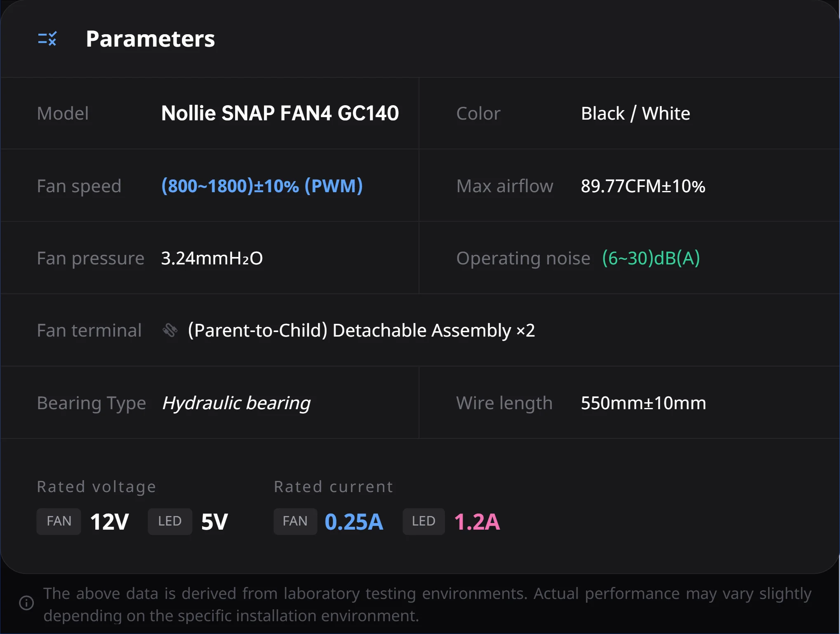Image resolution: width=840 pixels, height=634 pixels.
Task: Click the Hydraulic bearing text
Action: click(x=236, y=403)
